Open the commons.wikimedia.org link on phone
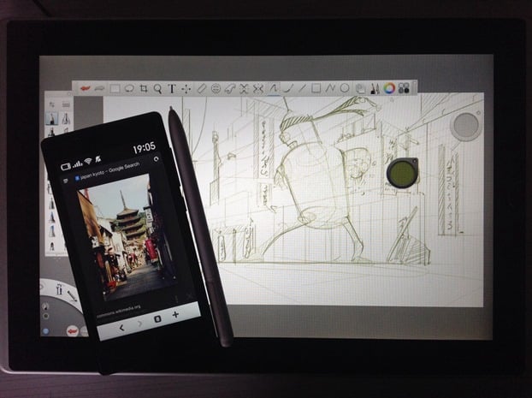The height and width of the screenshot is (398, 532). 118,311
